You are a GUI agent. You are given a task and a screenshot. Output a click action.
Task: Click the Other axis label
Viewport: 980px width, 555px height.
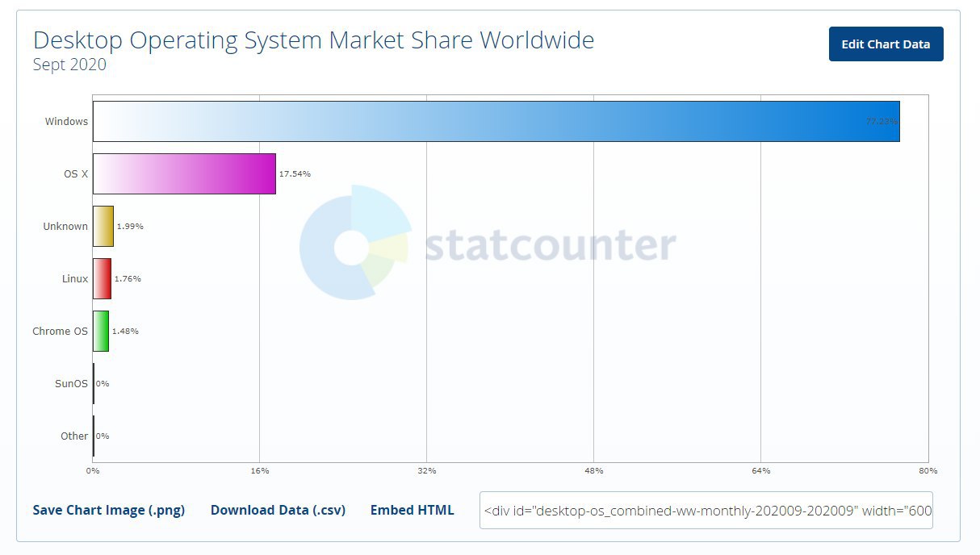pyautogui.click(x=74, y=436)
